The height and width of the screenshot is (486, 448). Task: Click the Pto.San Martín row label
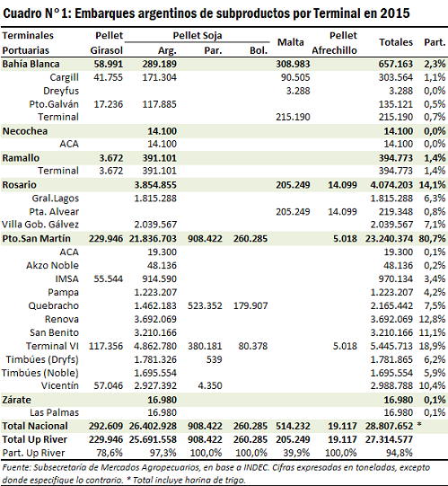(x=36, y=239)
